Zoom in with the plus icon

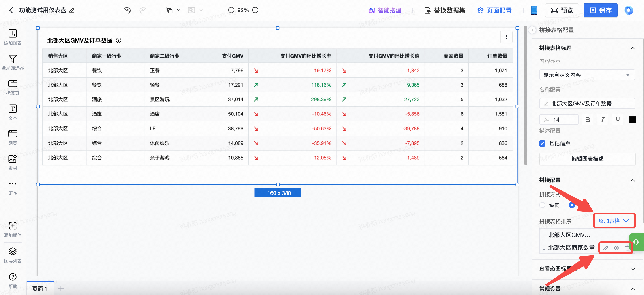pyautogui.click(x=255, y=10)
